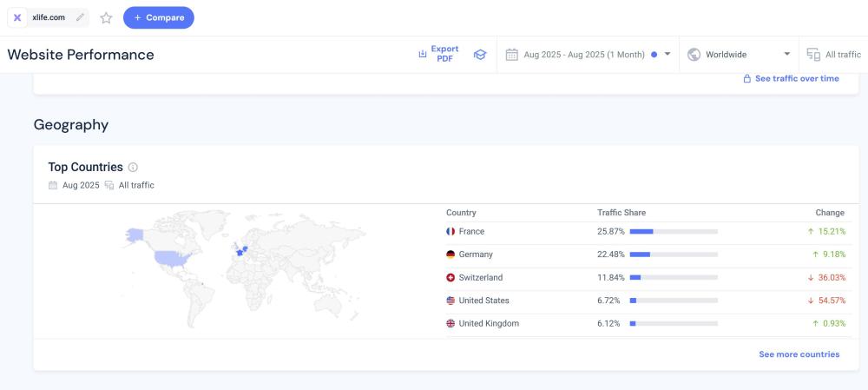The image size is (868, 390).
Task: Click See more countries link
Action: [799, 354]
